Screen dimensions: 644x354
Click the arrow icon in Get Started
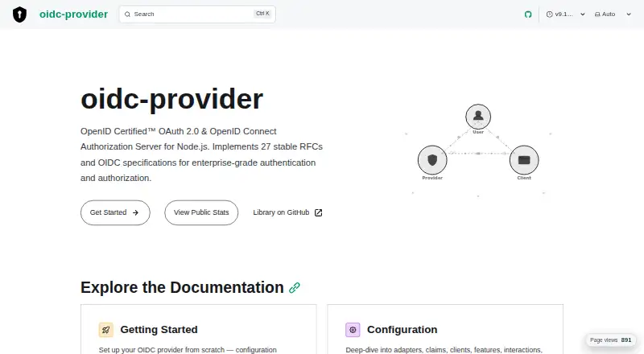tap(135, 212)
